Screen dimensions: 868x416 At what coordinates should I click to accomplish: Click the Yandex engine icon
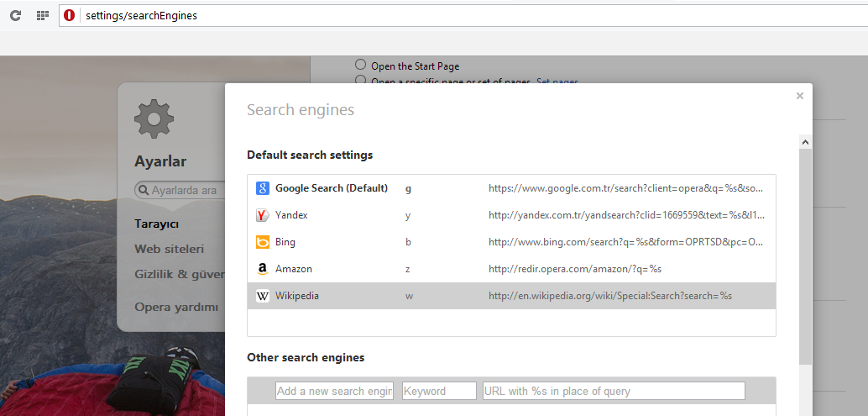tap(263, 215)
